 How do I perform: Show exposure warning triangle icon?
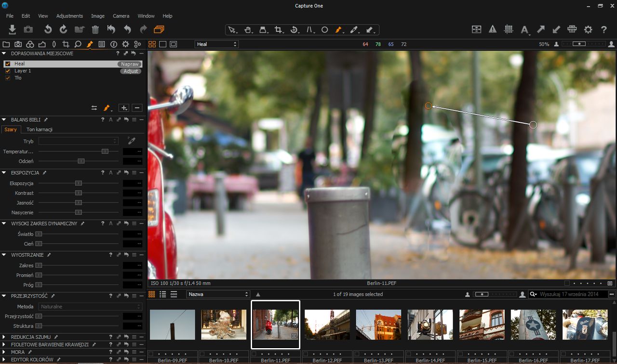coord(492,29)
